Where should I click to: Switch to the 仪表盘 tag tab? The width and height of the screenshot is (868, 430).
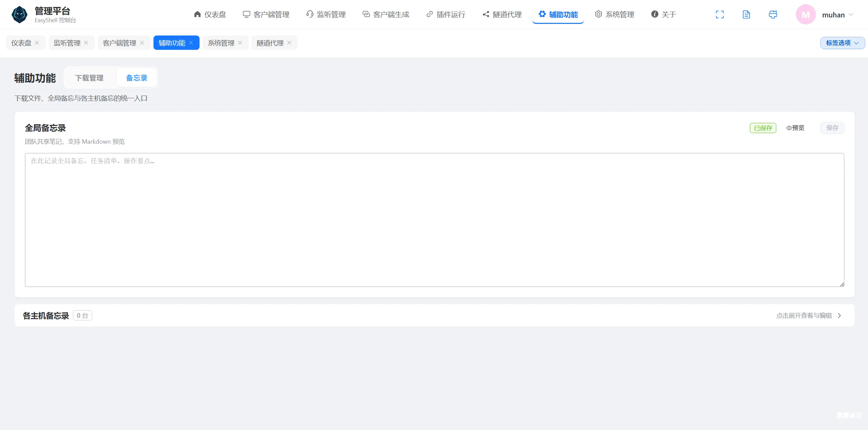(21, 43)
